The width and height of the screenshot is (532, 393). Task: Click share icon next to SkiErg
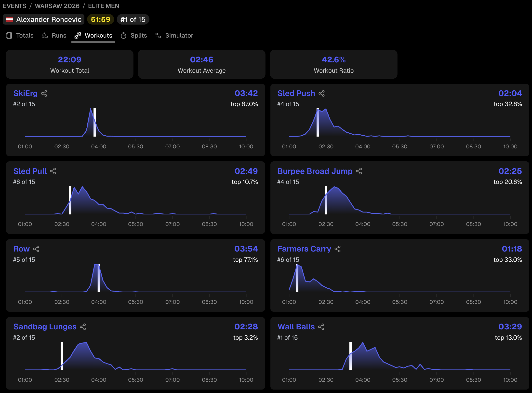point(44,94)
